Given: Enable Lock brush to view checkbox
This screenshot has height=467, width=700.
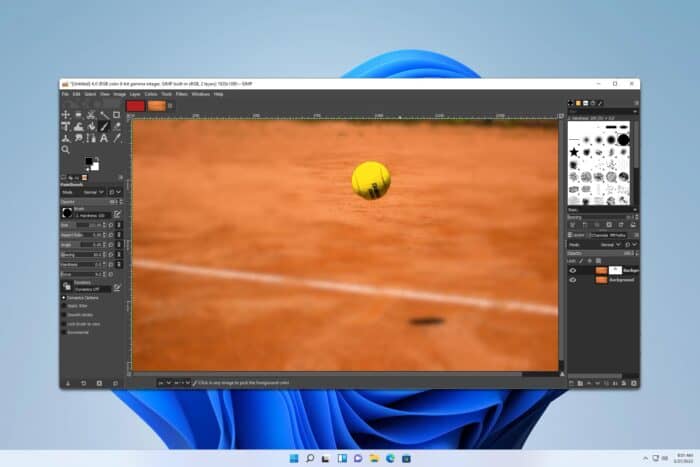Looking at the screenshot, I should (63, 324).
